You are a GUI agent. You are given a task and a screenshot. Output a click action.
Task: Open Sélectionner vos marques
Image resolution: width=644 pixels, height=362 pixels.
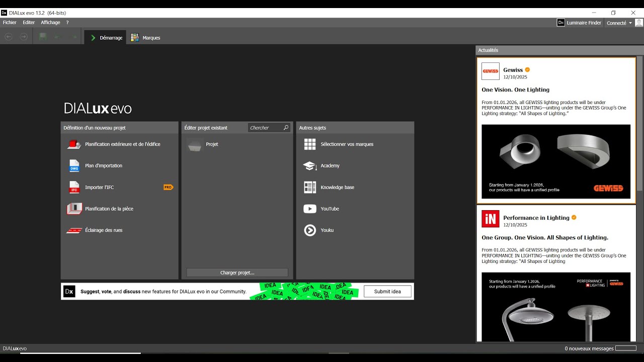(x=347, y=144)
